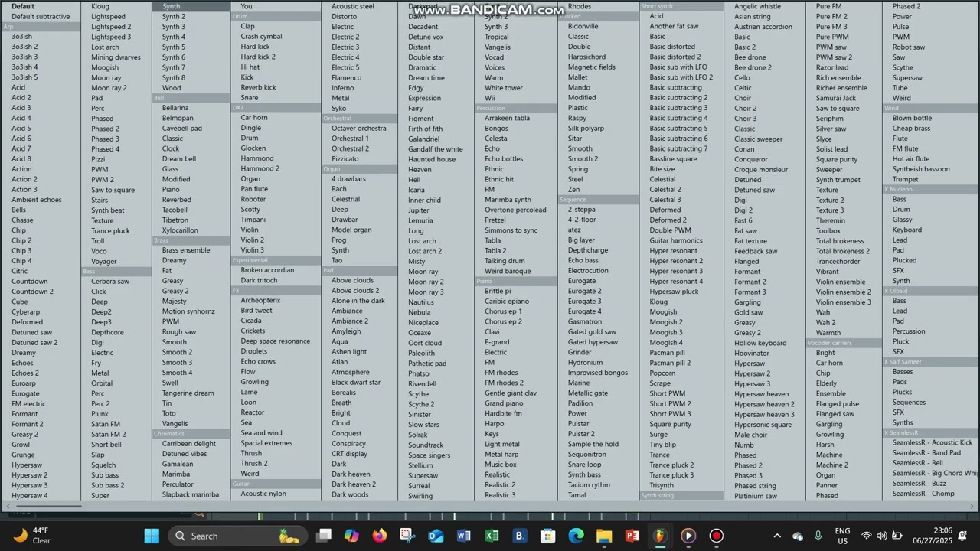The width and height of the screenshot is (980, 551).
Task: Choose the Tangerine dream preset
Action: (188, 393)
